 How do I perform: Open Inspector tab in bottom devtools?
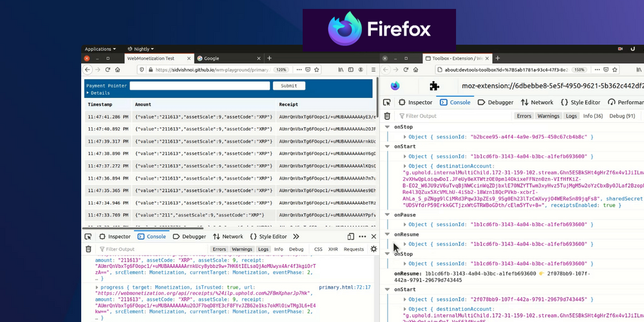115,236
